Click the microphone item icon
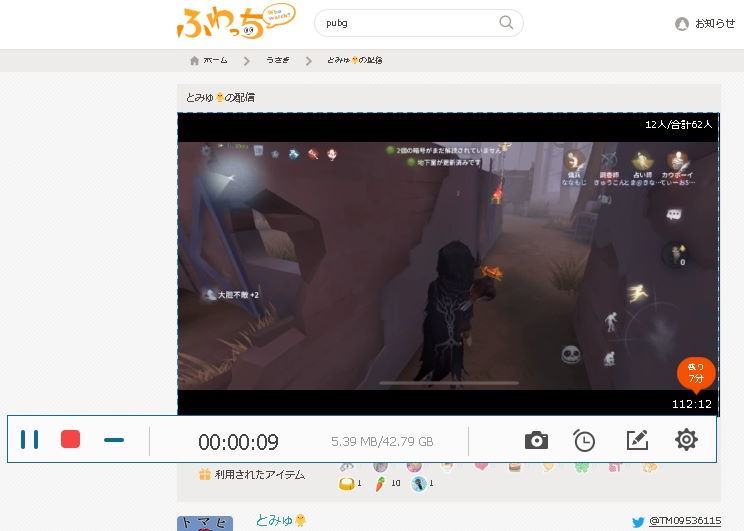This screenshot has width=744, height=531. pyautogui.click(x=418, y=484)
